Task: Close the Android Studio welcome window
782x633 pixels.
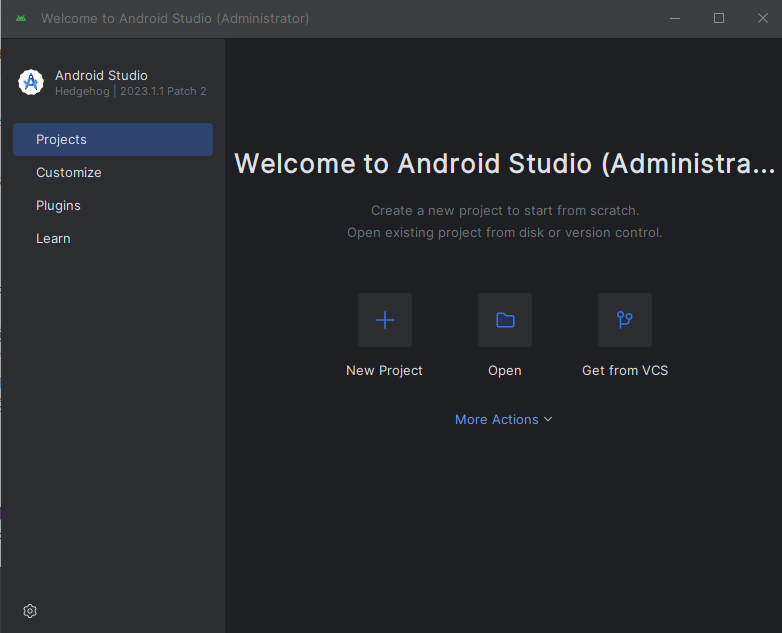Action: pyautogui.click(x=762, y=19)
